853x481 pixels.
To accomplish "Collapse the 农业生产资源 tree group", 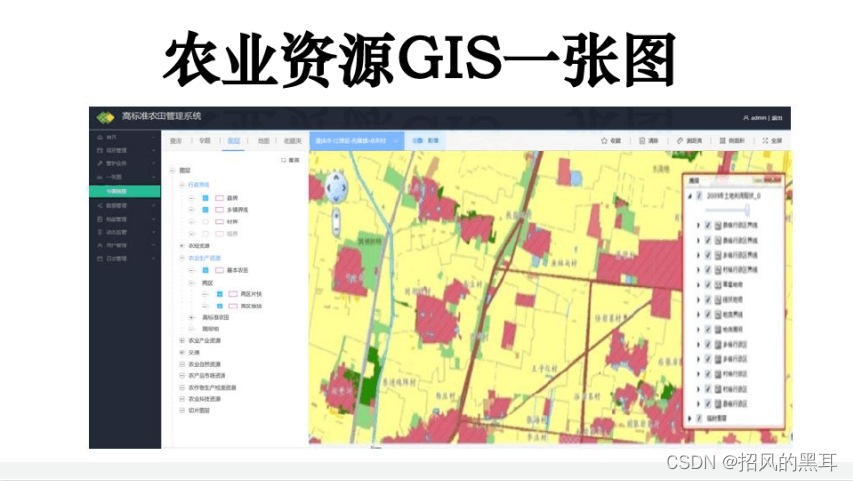I will (182, 258).
